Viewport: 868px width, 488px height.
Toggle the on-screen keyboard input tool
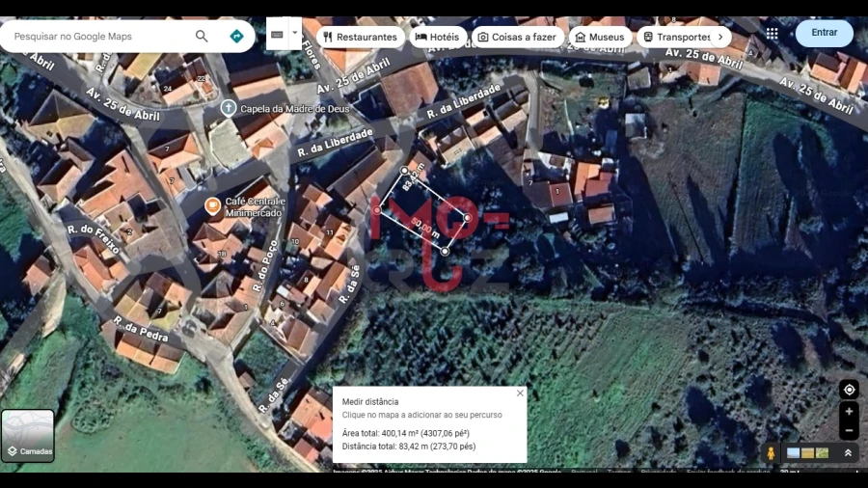click(x=277, y=34)
